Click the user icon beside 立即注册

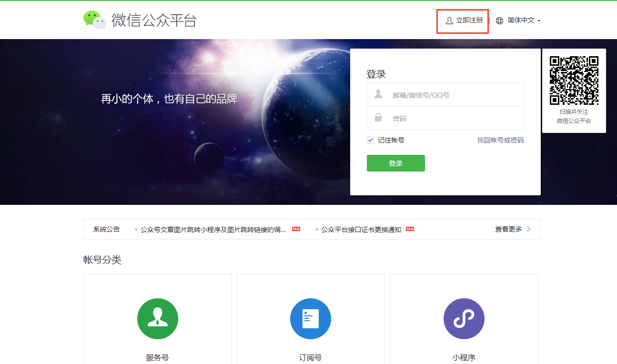449,20
